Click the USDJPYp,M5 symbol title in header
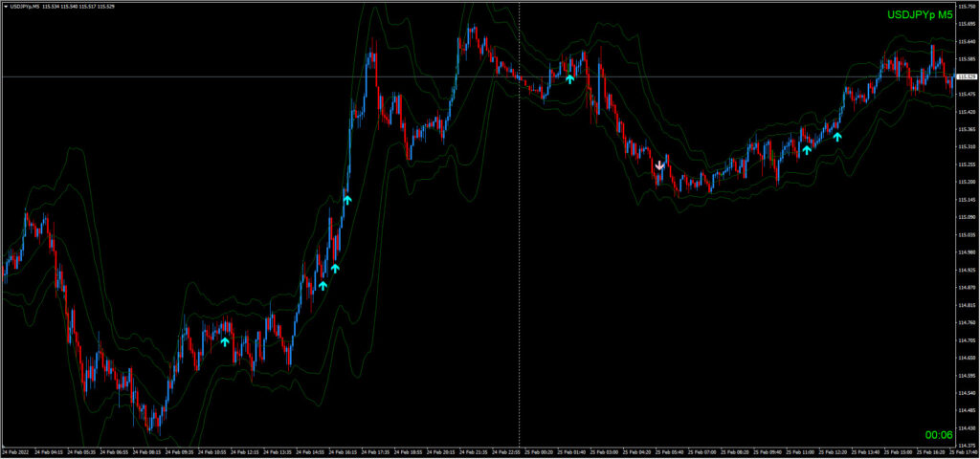The width and height of the screenshot is (980, 459). 24,7
